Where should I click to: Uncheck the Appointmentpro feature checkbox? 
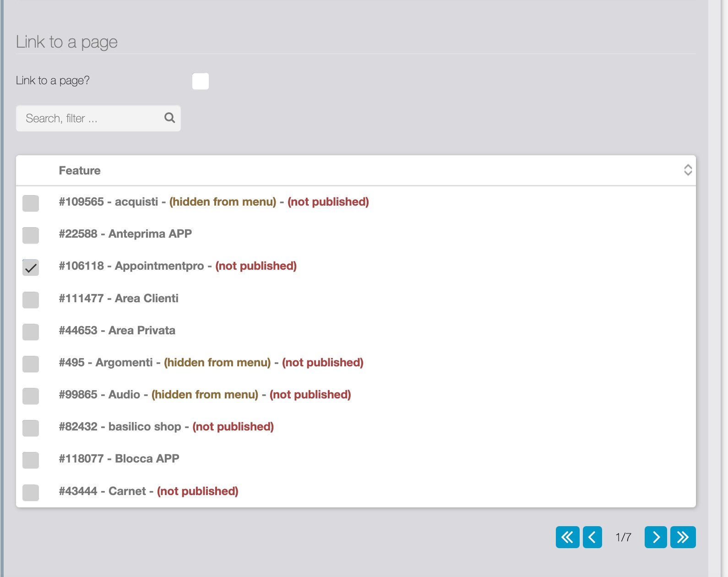click(31, 267)
